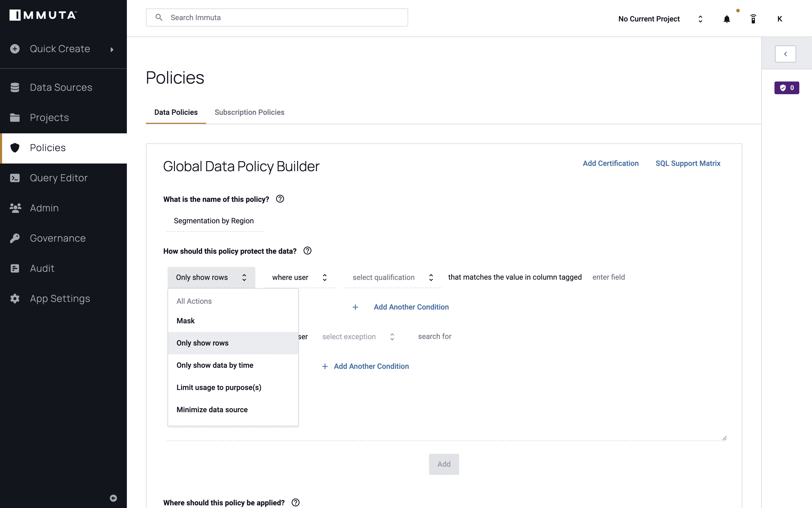Open SQL Support Matrix link
This screenshot has width=812, height=508.
coord(688,163)
